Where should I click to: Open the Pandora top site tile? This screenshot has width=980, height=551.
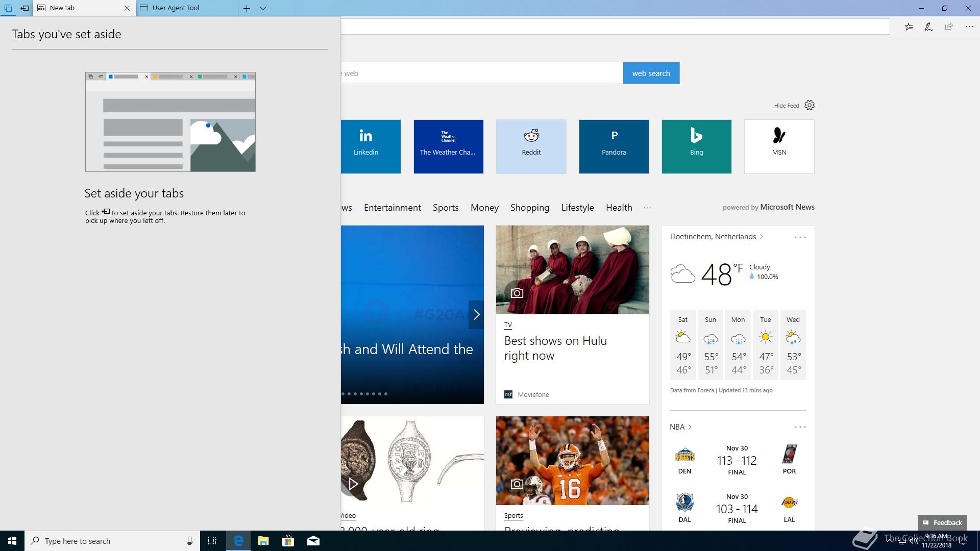pos(614,146)
